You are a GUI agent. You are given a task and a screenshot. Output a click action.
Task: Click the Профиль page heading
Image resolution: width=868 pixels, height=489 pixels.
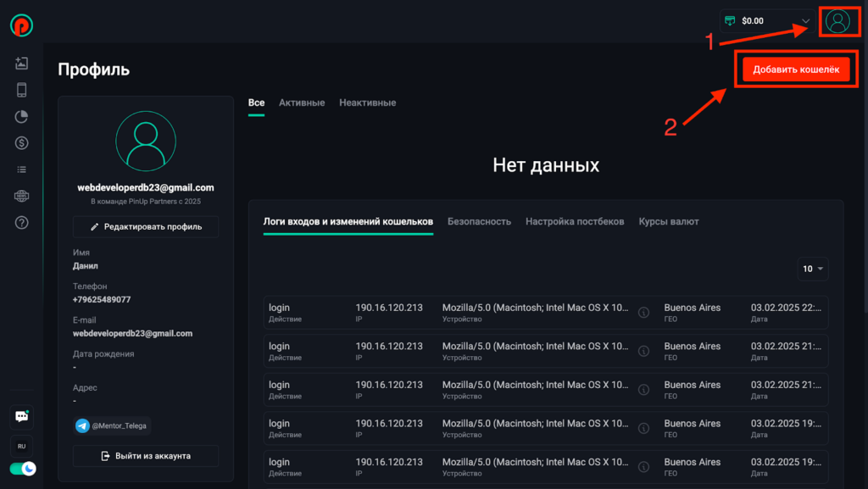[93, 69]
